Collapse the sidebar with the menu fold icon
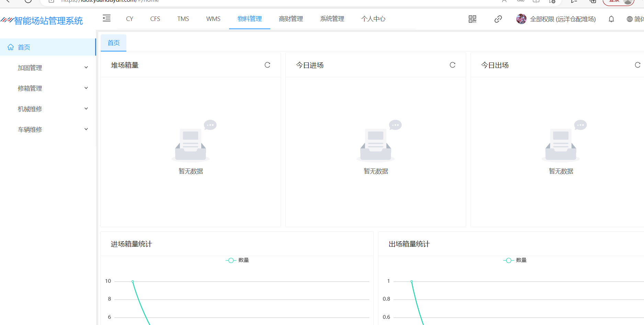Screen dimensions: 644x325 click(106, 19)
